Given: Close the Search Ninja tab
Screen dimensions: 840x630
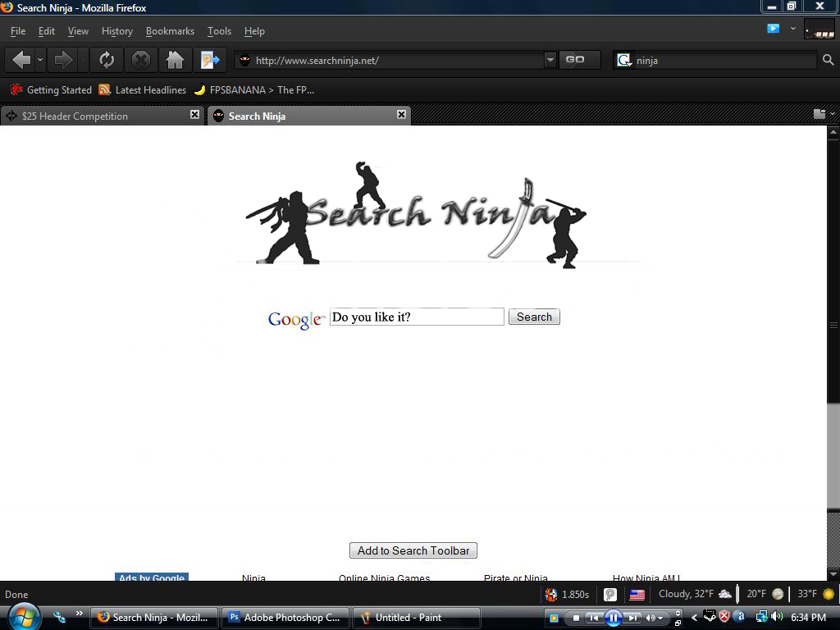Looking at the screenshot, I should click(x=400, y=114).
